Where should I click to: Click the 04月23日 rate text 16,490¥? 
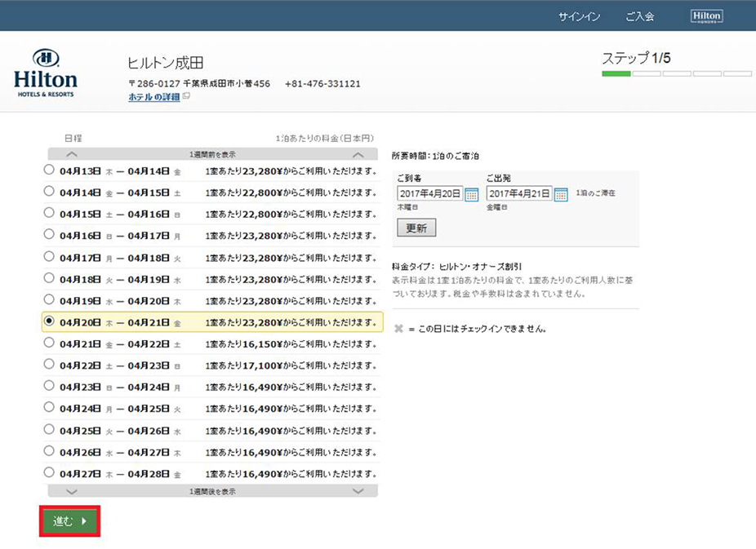click(x=262, y=387)
